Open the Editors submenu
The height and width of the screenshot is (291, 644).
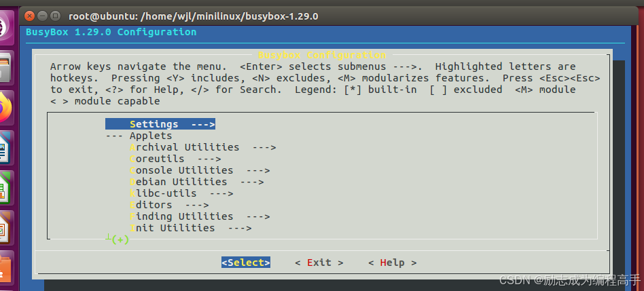coord(169,205)
